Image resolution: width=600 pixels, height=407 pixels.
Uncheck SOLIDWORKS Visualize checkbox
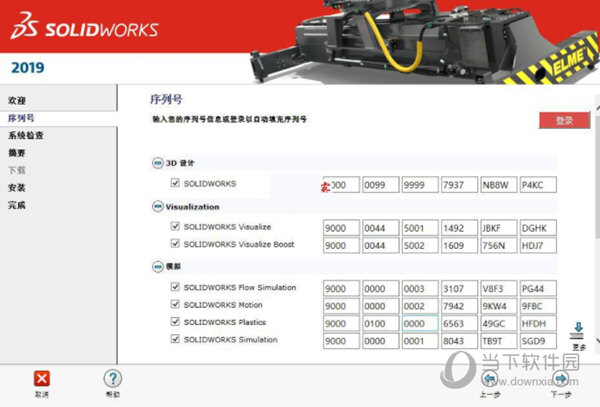tap(175, 226)
